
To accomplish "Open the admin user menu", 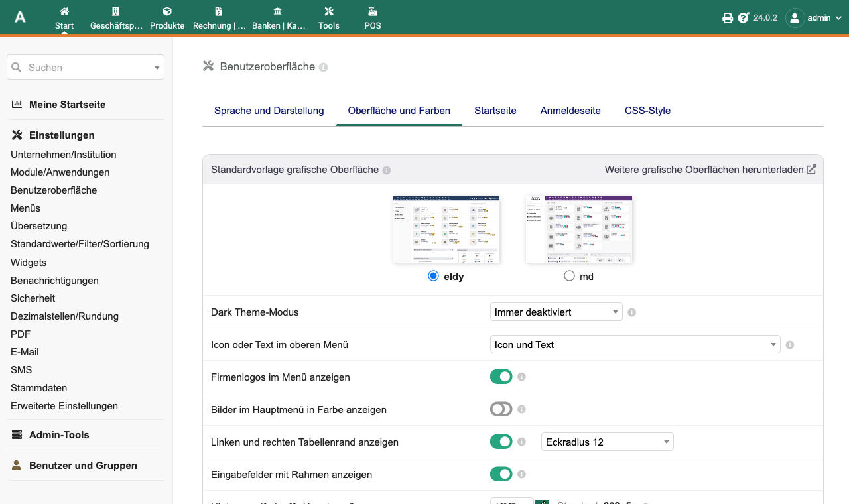I will click(814, 18).
